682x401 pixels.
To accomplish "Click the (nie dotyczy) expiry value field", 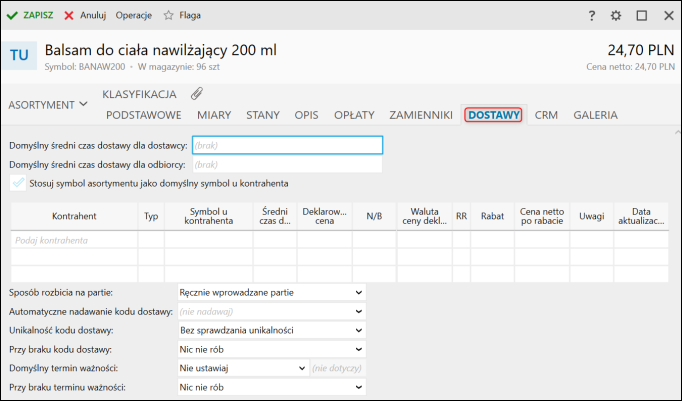I will [x=338, y=368].
